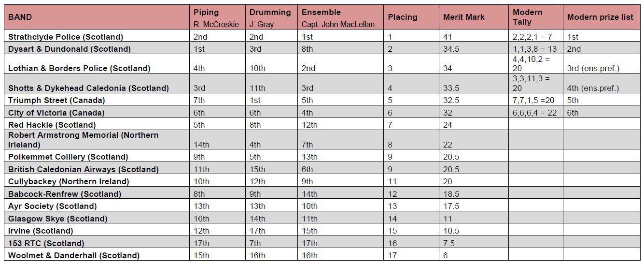Click merit mark 41 for Strathclyde Police
The image size is (644, 265).
pyautogui.click(x=474, y=37)
